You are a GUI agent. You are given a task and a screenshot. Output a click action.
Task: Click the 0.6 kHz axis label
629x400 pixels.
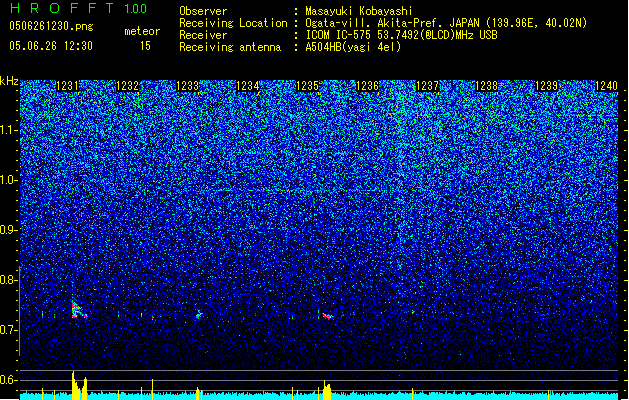click(9, 380)
